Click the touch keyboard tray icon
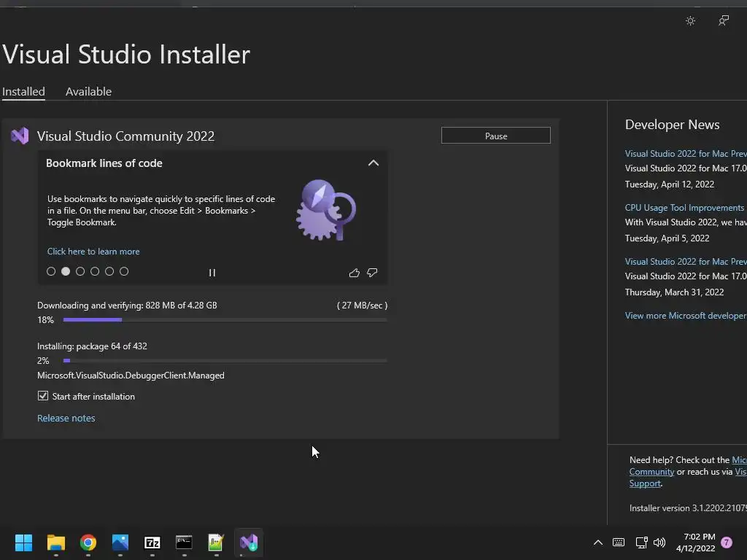This screenshot has width=747, height=560. pos(619,542)
